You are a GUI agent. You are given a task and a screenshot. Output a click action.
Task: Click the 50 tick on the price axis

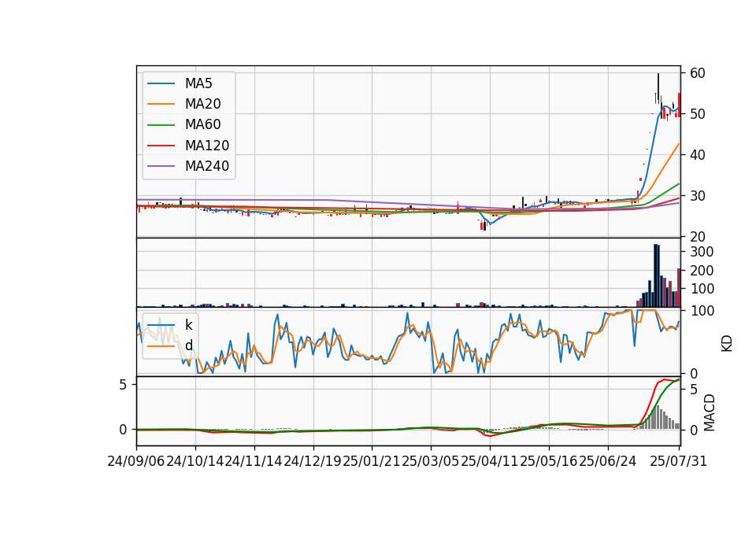coord(698,114)
